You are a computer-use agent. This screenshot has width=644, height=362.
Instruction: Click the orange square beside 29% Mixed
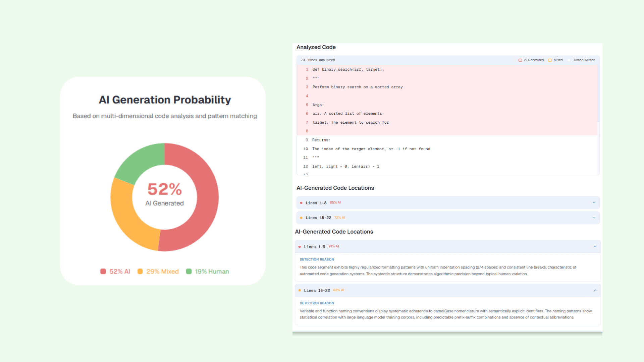(x=140, y=271)
